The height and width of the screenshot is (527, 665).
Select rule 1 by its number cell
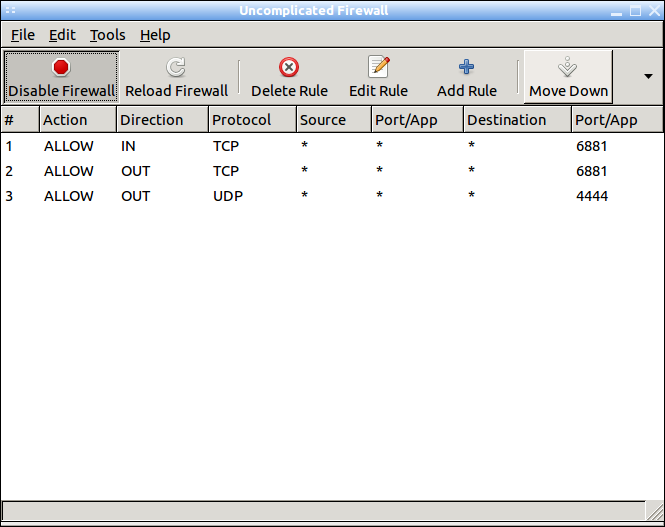(9, 146)
